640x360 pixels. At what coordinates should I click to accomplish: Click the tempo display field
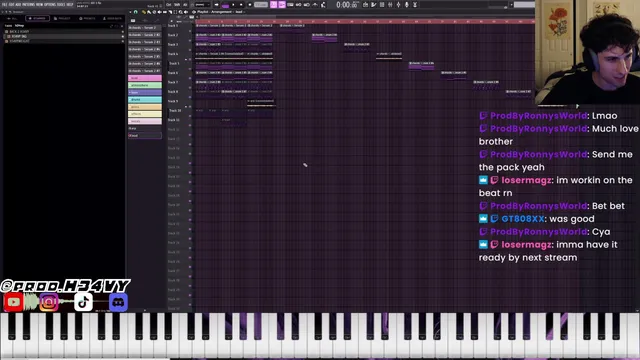coord(261,4)
